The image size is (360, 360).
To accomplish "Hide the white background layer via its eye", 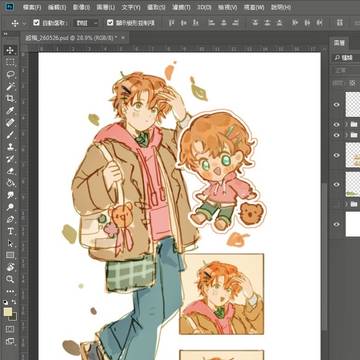I will click(x=337, y=224).
